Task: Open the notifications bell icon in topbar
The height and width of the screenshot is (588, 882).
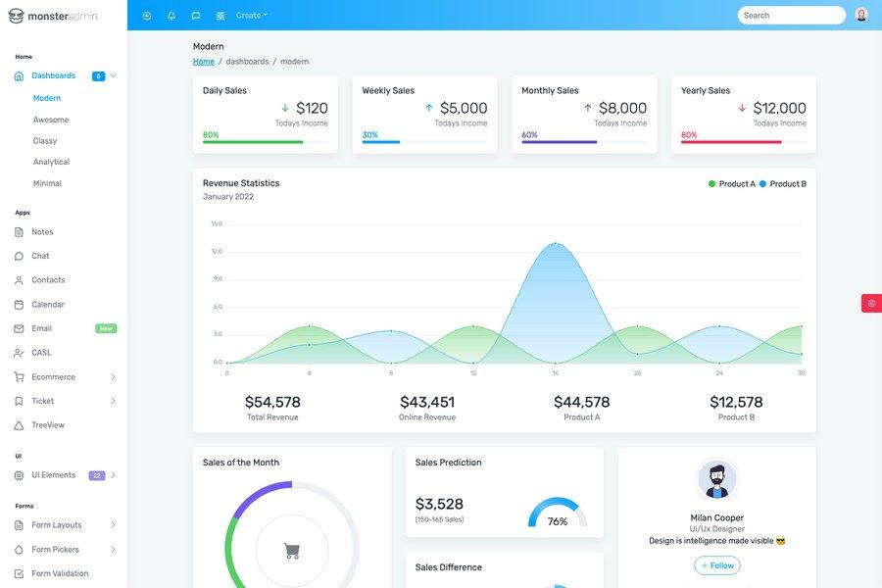Action: (169, 14)
